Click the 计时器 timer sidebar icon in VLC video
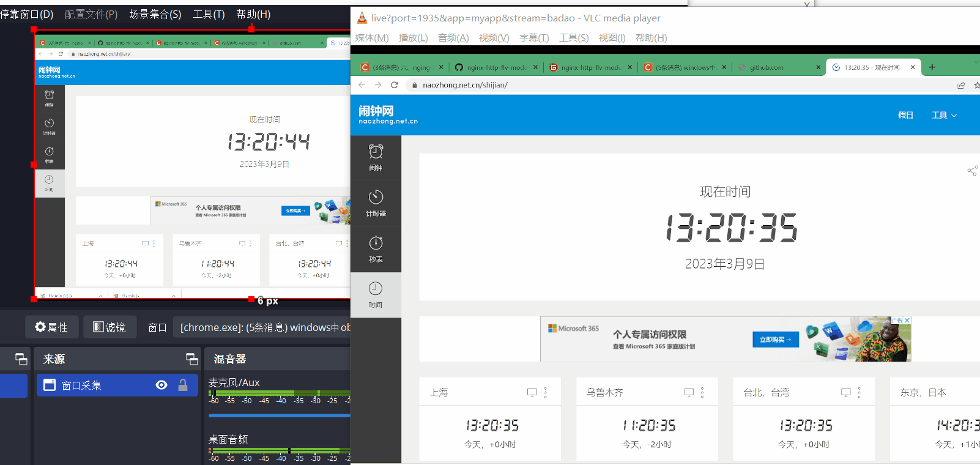The height and width of the screenshot is (465, 980). 376,204
